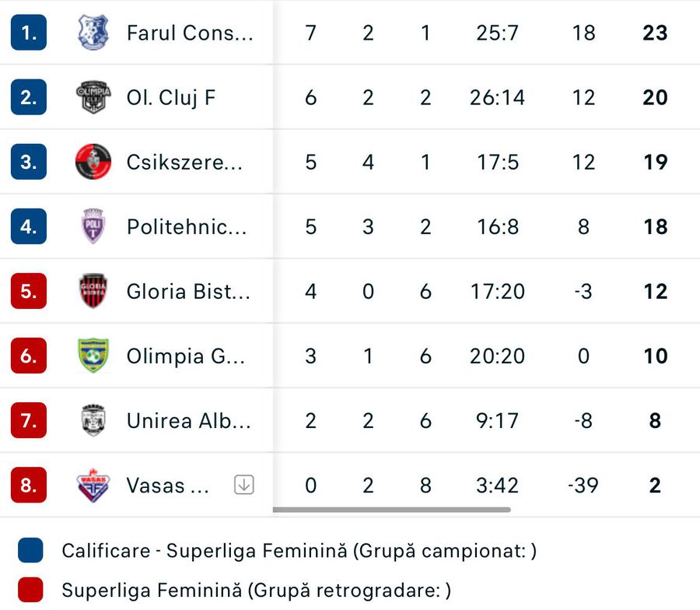Viewport: 700px width, 610px height.
Task: Click the Unirea Alba club badge
Action: [93, 420]
